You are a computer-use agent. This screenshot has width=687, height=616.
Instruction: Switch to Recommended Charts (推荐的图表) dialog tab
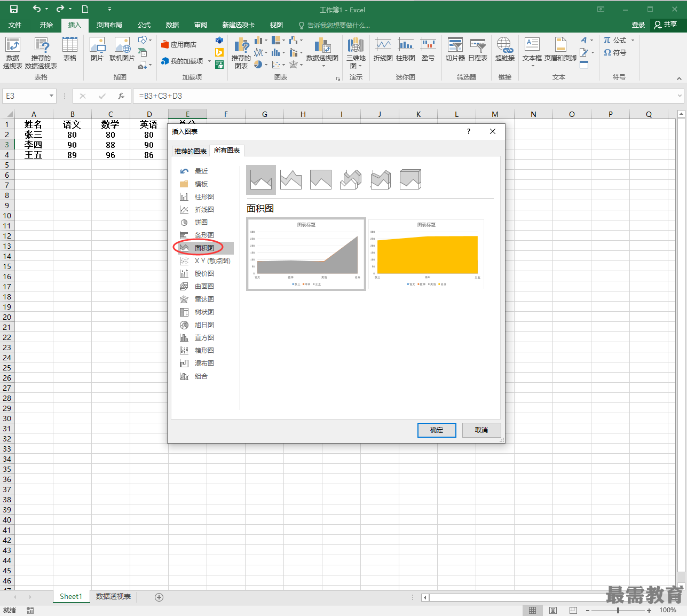click(191, 151)
